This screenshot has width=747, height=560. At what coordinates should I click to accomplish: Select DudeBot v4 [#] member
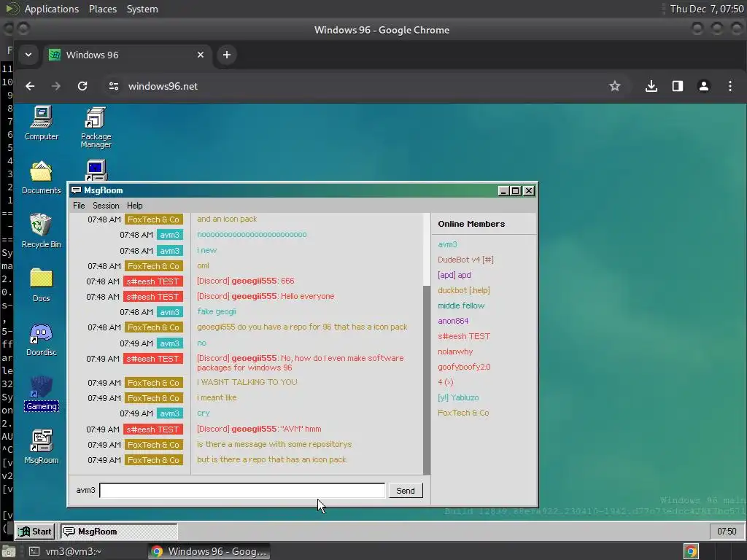[465, 260]
